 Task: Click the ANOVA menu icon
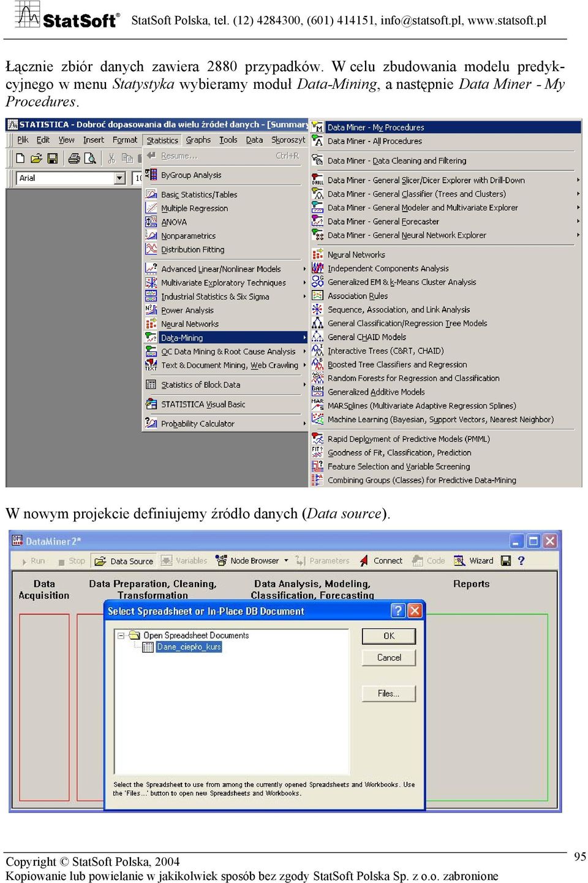click(x=151, y=222)
